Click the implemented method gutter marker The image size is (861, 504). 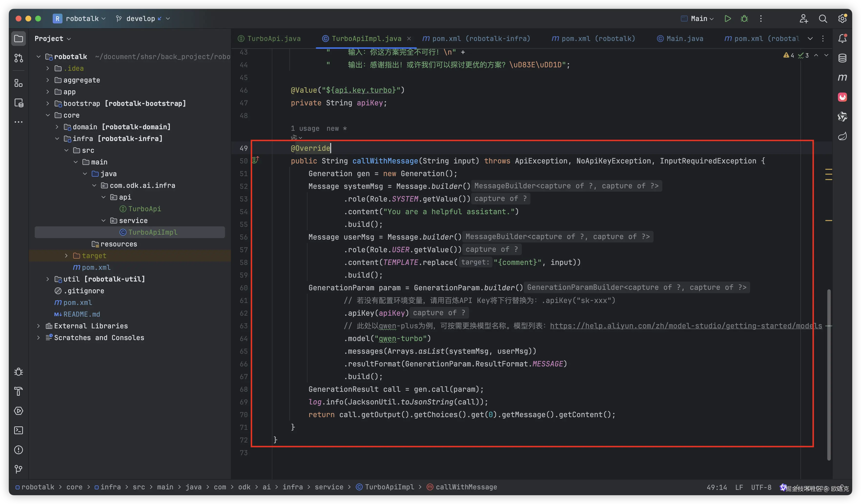click(255, 160)
